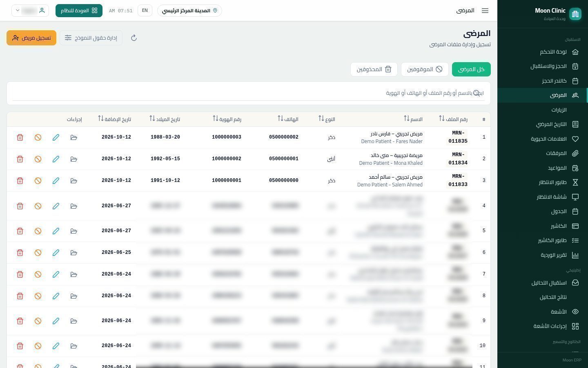588x368 pixels.
Task: Suspend row 4 patient via ban icon
Action: point(38,206)
